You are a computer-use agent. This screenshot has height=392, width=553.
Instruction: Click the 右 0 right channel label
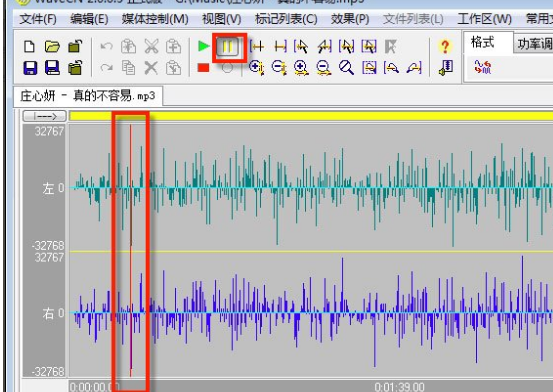coord(53,313)
